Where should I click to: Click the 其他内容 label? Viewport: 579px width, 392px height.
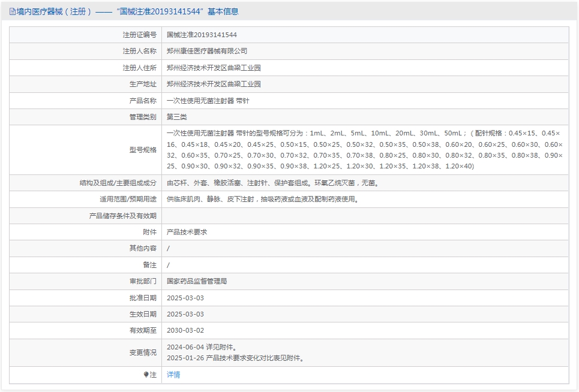coord(143,248)
